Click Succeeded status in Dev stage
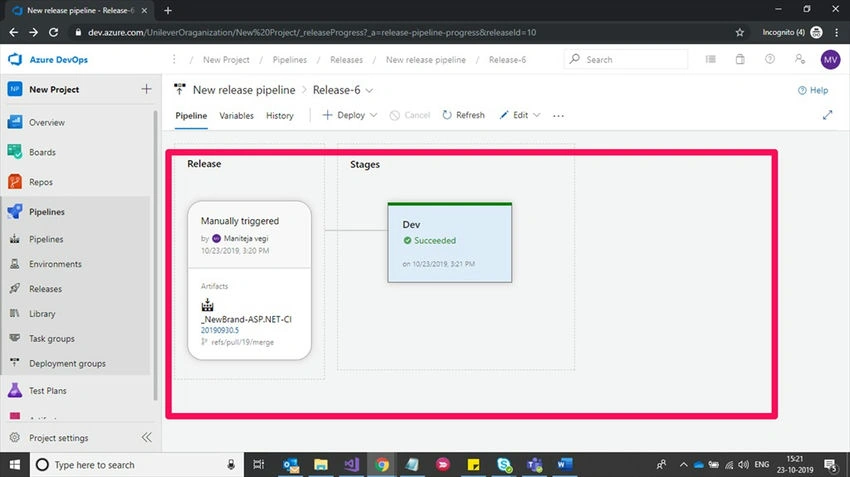The width and height of the screenshot is (850, 477). tap(430, 241)
